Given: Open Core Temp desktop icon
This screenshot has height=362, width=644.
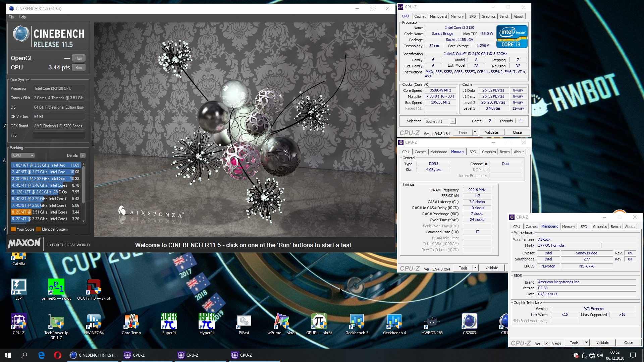Looking at the screenshot, I should [131, 324].
